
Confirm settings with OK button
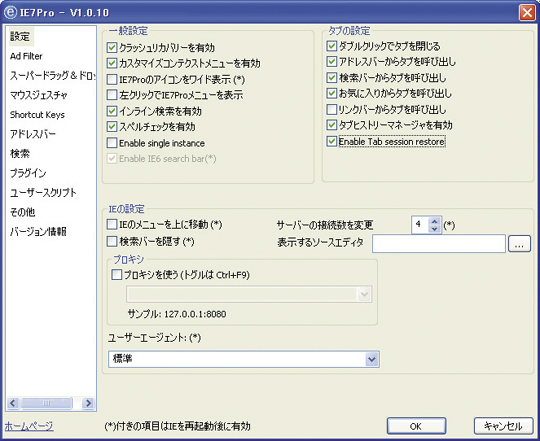(x=416, y=426)
